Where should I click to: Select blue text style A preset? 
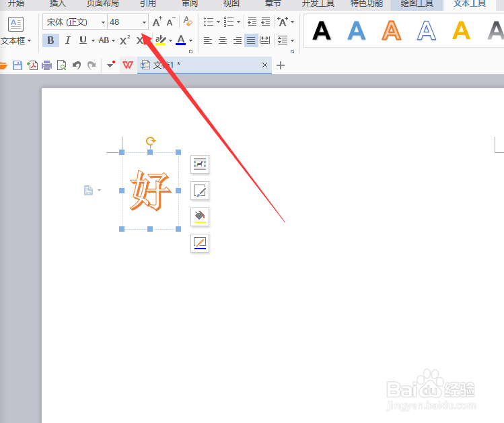(x=357, y=30)
